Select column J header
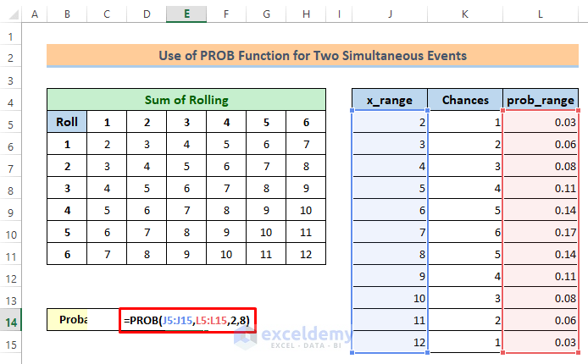Viewport: 588px width, 364px height. [x=390, y=15]
